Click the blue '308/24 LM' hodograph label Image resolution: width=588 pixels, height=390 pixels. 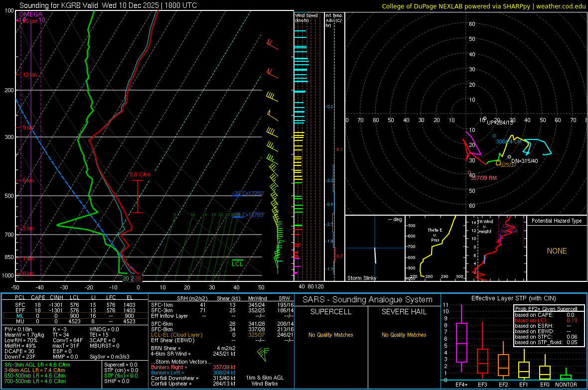pos(509,142)
